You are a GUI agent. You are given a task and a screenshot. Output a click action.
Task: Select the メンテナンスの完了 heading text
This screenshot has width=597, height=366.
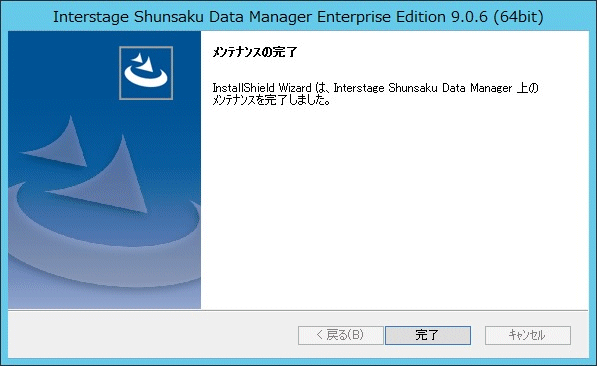pyautogui.click(x=255, y=52)
